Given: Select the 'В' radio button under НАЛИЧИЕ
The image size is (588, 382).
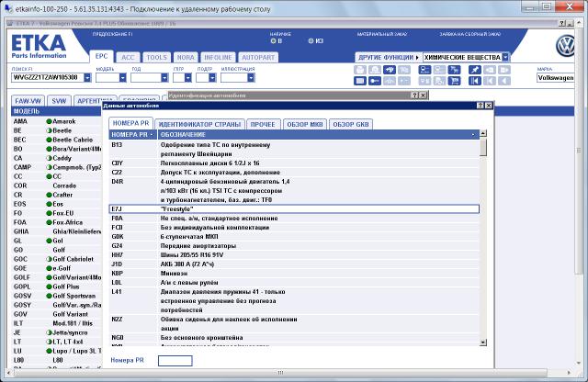Looking at the screenshot, I should point(273,40).
